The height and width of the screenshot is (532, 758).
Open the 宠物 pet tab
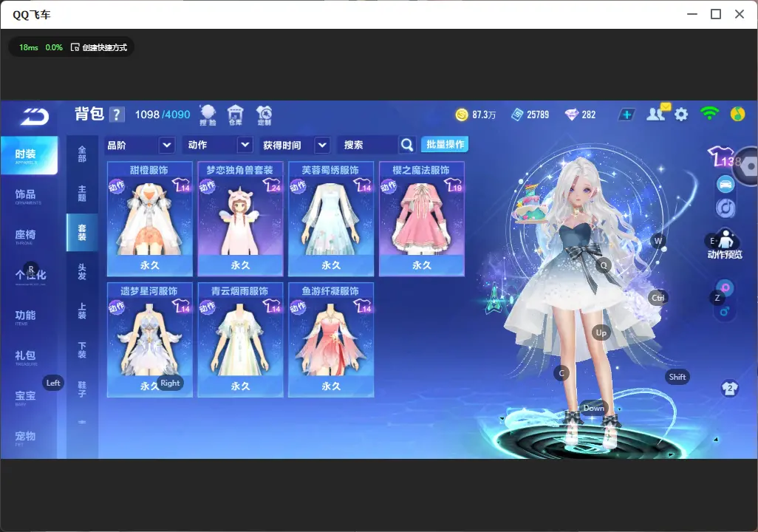pos(29,437)
